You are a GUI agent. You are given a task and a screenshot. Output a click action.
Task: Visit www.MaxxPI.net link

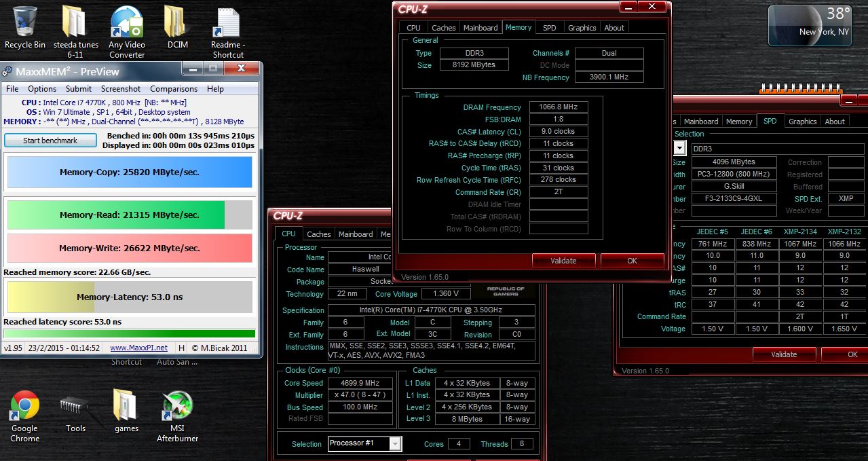[138, 348]
